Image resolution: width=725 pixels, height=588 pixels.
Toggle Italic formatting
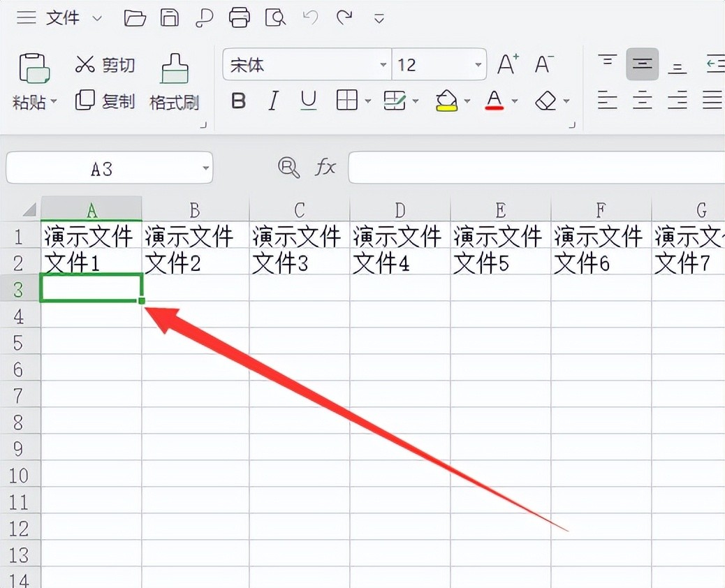273,101
